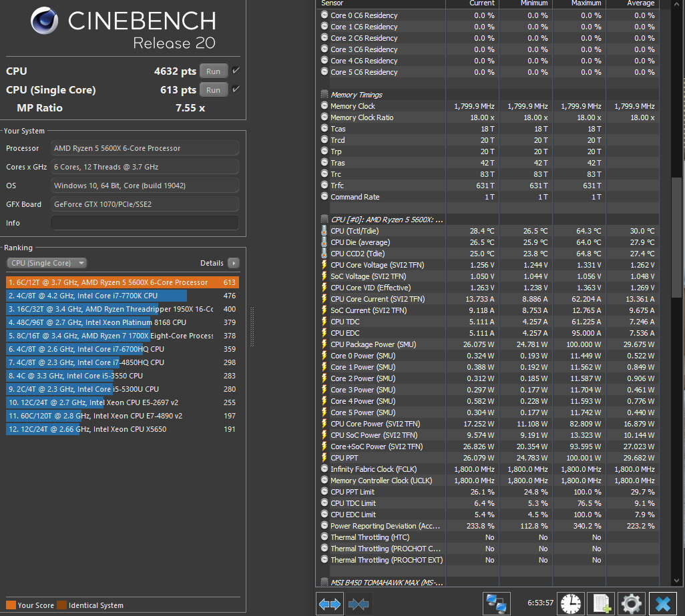Open the CPU (Single Core) ranking dropdown
685x616 pixels.
(x=46, y=263)
